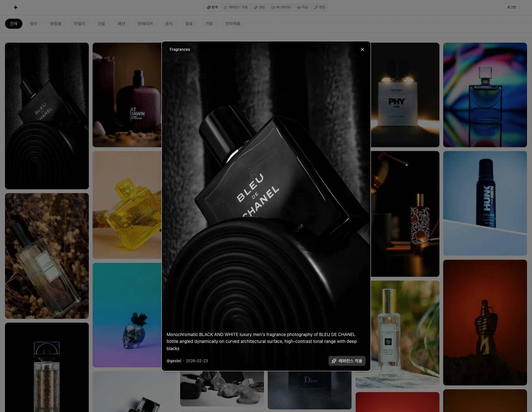Click the Fragrances category label

point(180,50)
